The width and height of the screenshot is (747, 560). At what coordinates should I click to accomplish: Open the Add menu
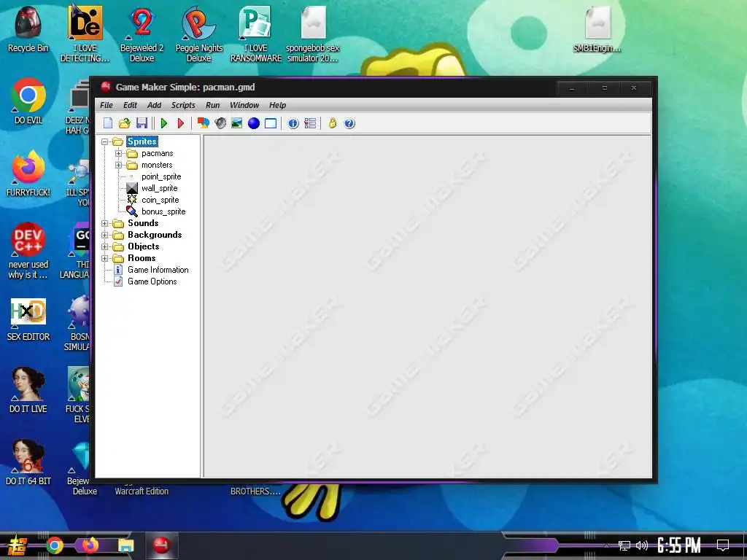(x=154, y=105)
